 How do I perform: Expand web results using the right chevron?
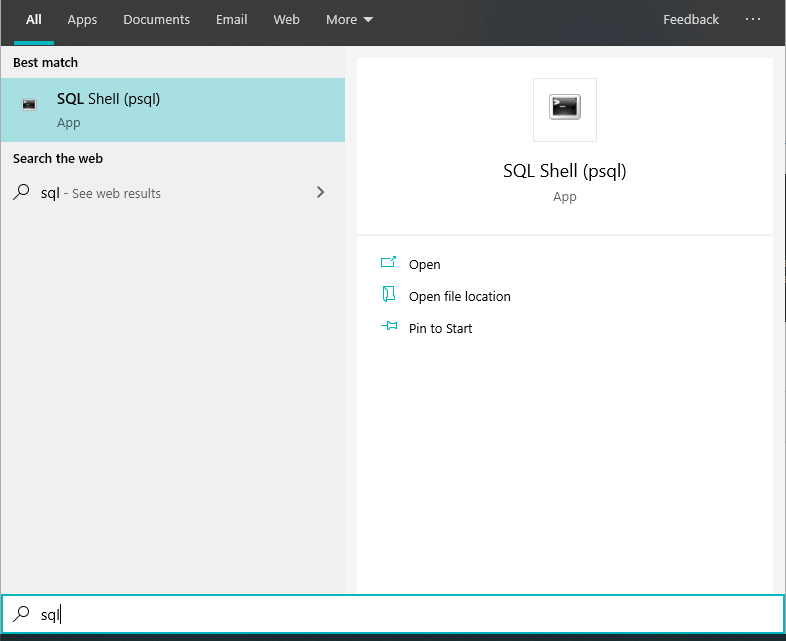pos(320,192)
